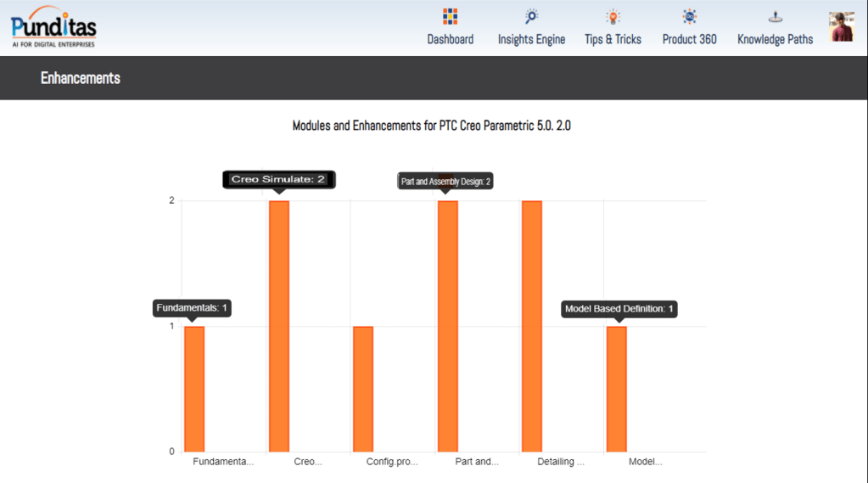Click the Tips & Tricks lightbulb icon

[613, 16]
